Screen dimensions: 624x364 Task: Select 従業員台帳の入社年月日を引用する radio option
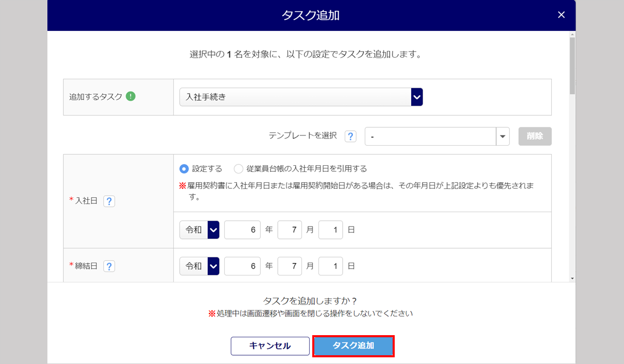[238, 169]
